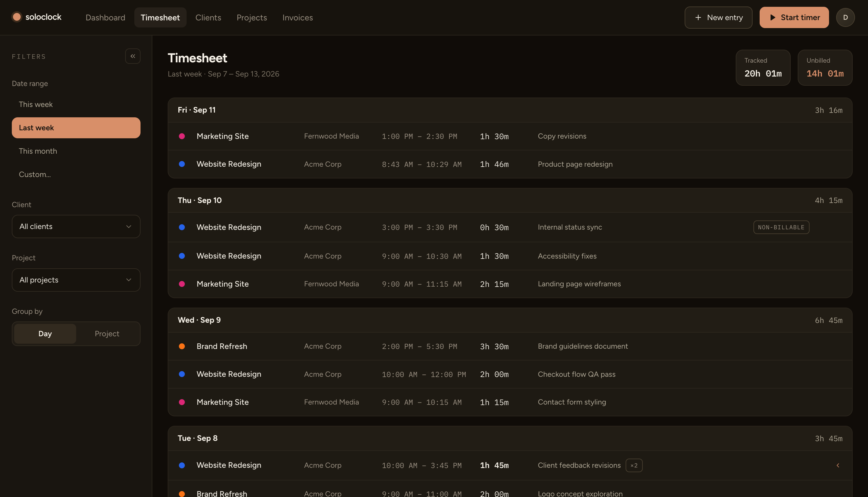Click the Unbilled 14h 01m card

pos(825,68)
